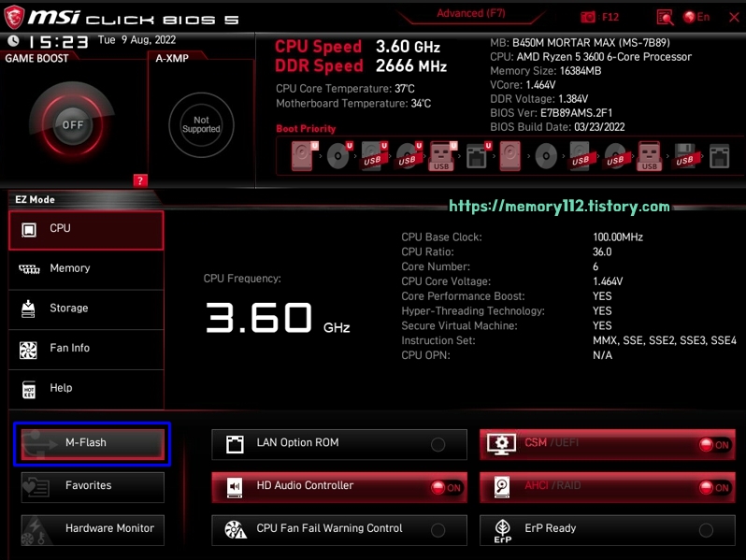Open the Memory section
746x560 pixels.
[86, 270]
